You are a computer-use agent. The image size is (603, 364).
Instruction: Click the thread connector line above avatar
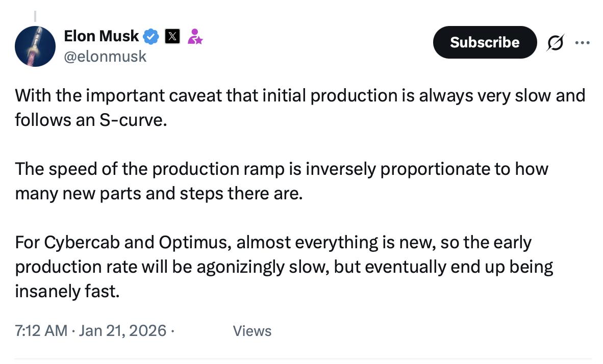[36, 16]
